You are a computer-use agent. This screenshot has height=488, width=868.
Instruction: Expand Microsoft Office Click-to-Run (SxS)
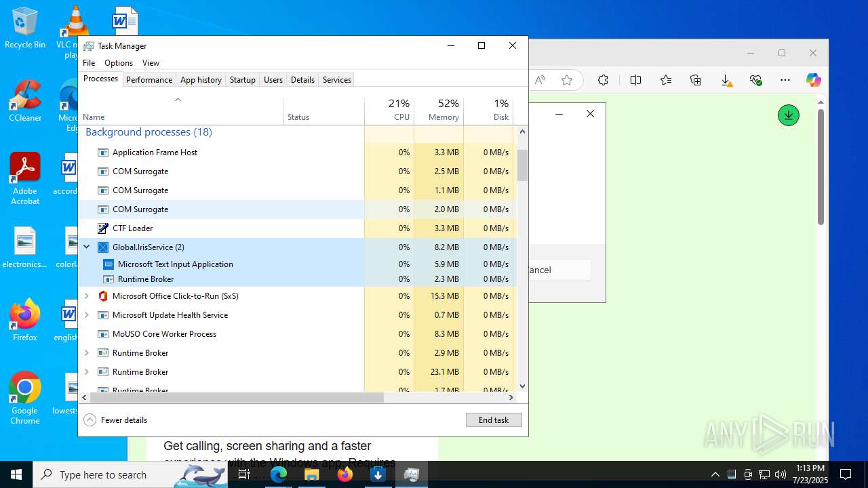[87, 296]
